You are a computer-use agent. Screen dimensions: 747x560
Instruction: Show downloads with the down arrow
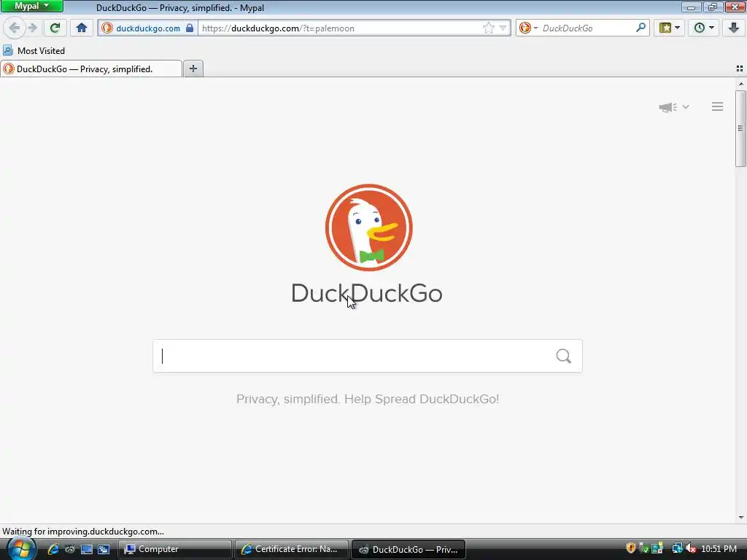click(x=734, y=28)
